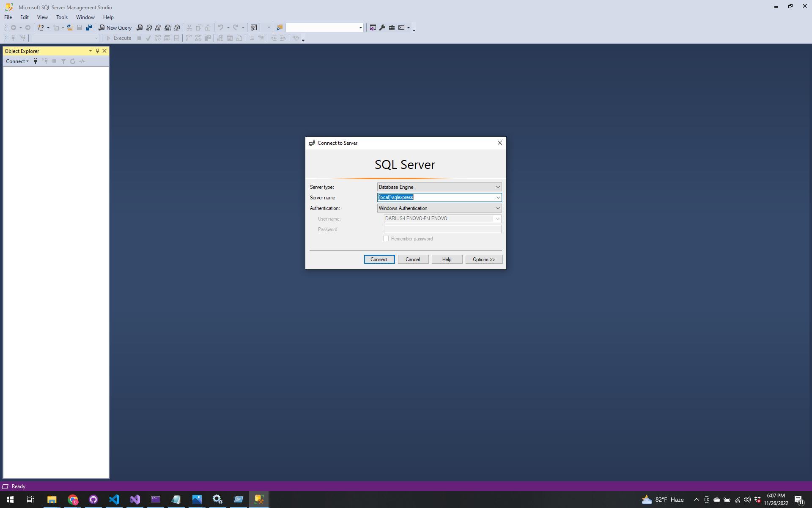The width and height of the screenshot is (812, 508).
Task: Open the Server type dropdown
Action: [x=498, y=187]
